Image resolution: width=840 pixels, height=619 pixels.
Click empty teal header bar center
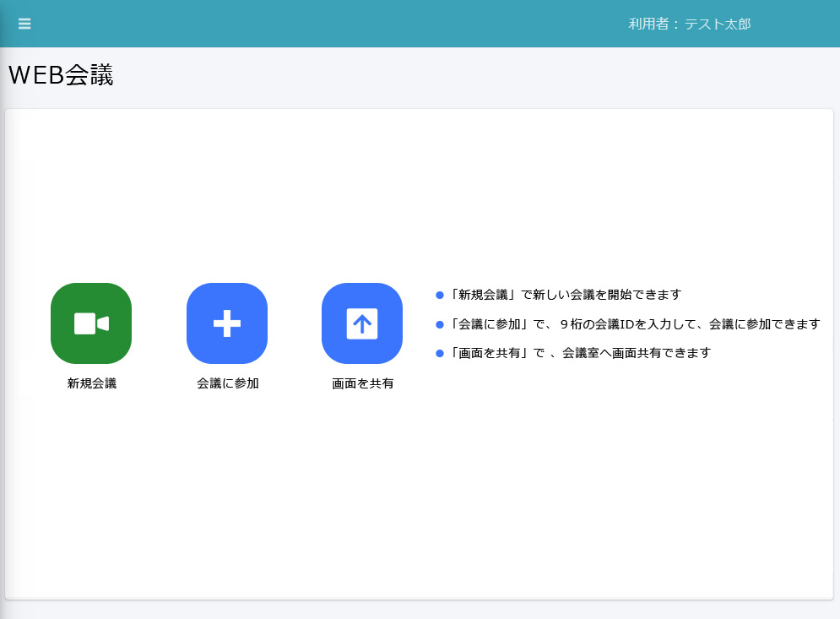point(338,24)
